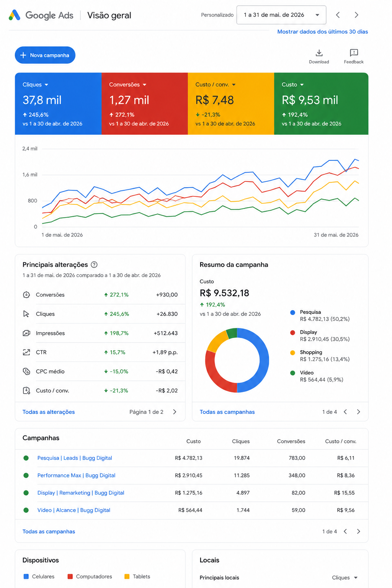Image resolution: width=392 pixels, height=588 pixels.
Task: Click blue Celulares legend swatch
Action: coord(26,577)
